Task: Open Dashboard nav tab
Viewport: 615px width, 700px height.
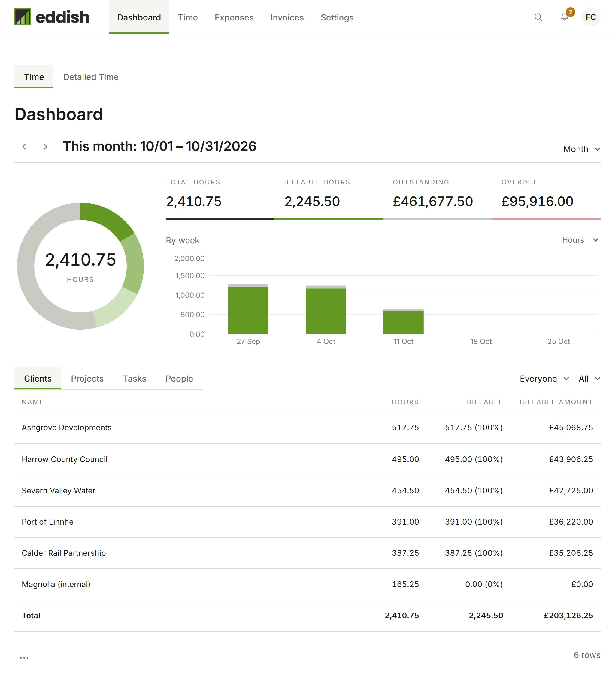Action: pyautogui.click(x=139, y=17)
